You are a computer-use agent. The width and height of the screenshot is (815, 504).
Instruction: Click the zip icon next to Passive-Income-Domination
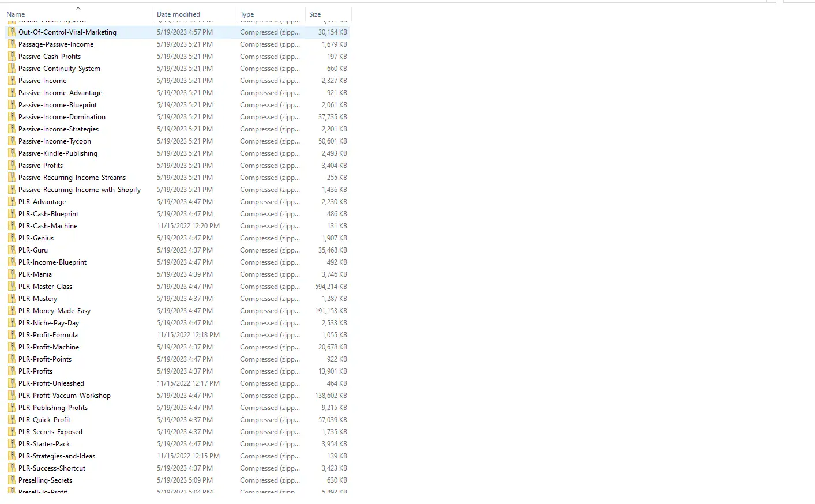click(12, 116)
